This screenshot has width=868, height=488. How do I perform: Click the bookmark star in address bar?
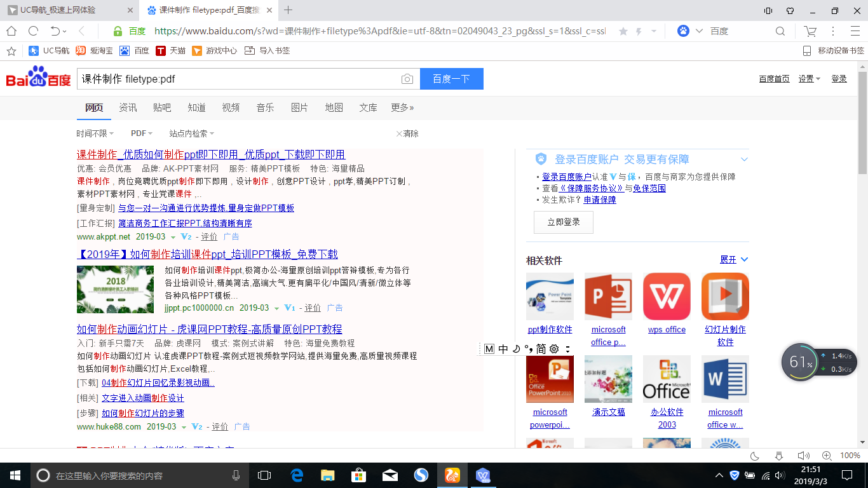[x=623, y=31]
